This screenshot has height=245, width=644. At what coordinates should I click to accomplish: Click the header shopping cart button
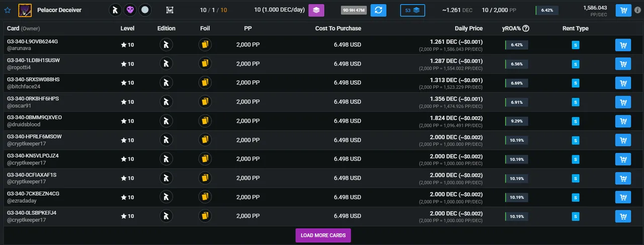click(623, 10)
